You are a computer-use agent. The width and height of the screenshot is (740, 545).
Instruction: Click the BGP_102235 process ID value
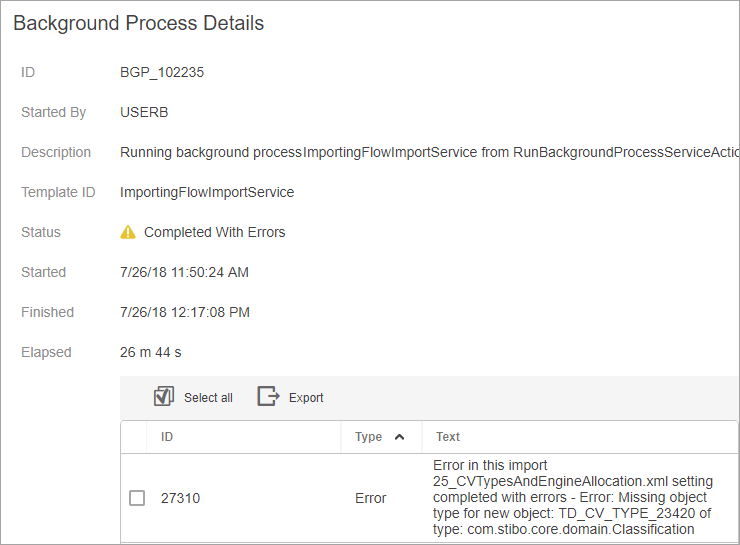[162, 72]
